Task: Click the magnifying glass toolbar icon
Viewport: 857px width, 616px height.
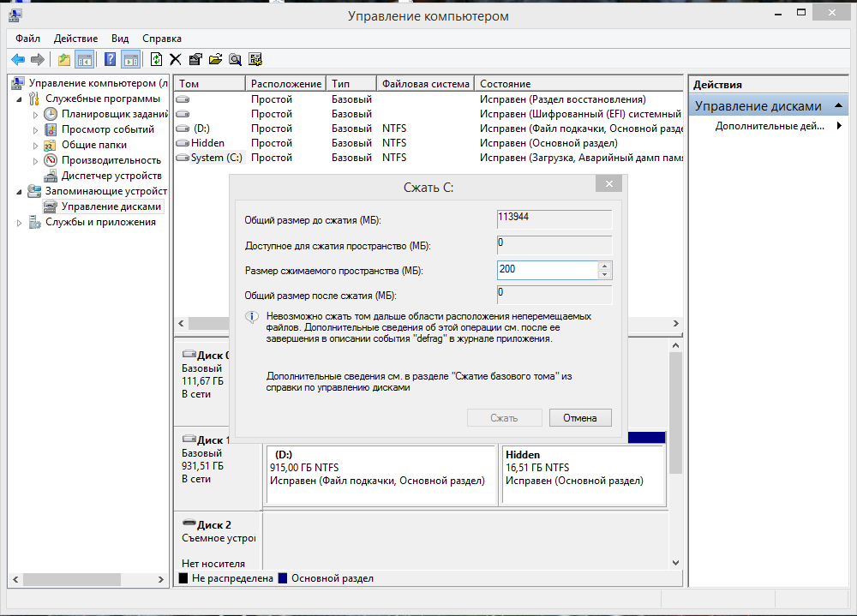Action: pos(235,59)
